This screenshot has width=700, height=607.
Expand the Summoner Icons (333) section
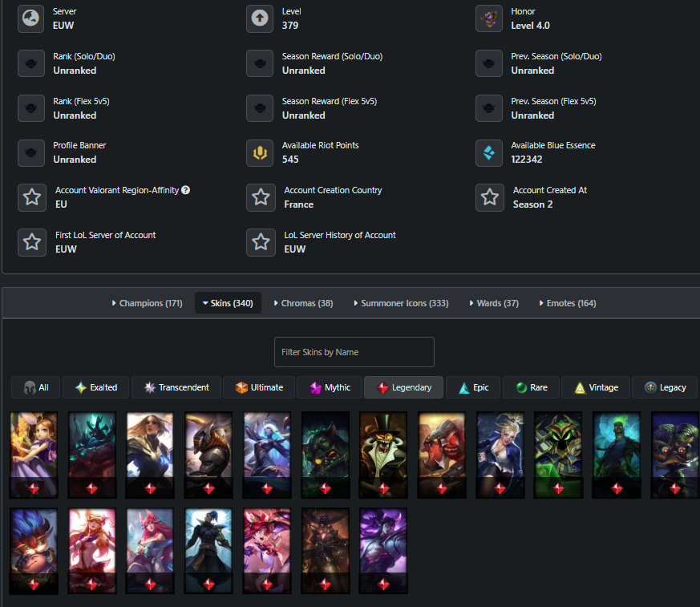(401, 303)
